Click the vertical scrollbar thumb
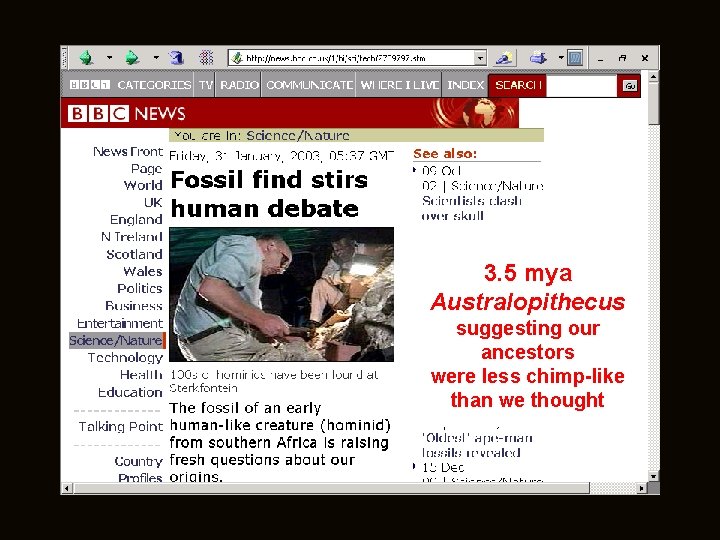Screen dimensions: 720x540 click(x=653, y=103)
